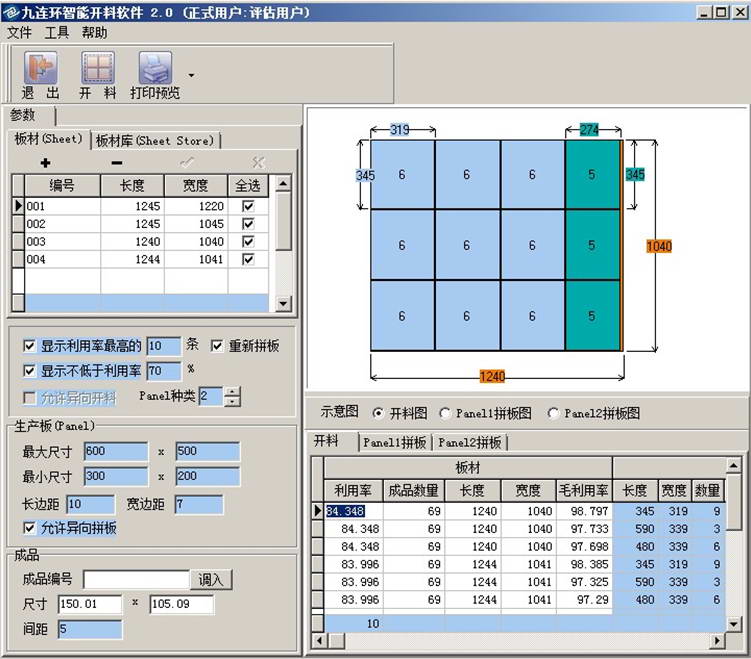Click the 宽边距 field
This screenshot has height=659, width=751.
[x=199, y=504]
